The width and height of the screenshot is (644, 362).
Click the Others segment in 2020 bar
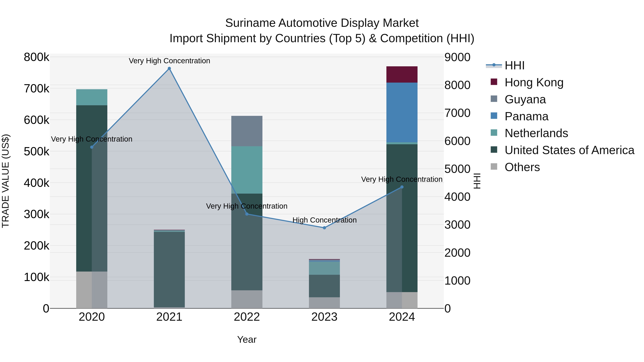[x=92, y=290]
